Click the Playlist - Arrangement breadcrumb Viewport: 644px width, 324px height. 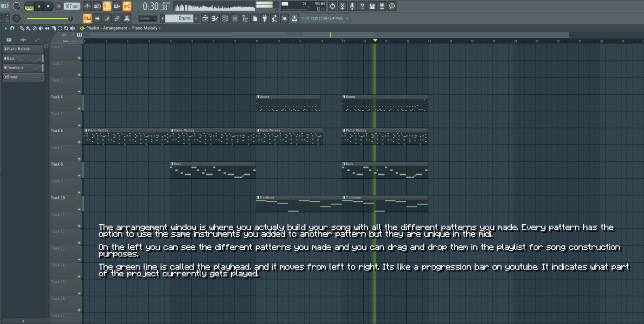coord(107,28)
